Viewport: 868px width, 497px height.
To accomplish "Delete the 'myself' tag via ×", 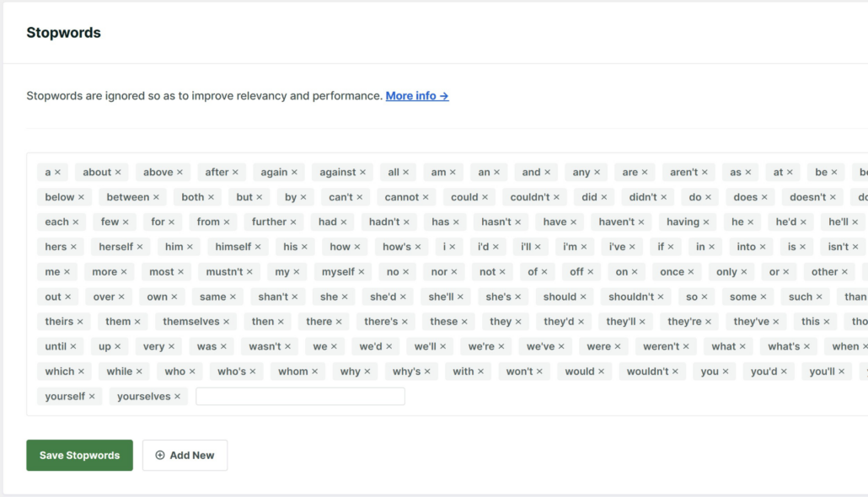I will 362,272.
